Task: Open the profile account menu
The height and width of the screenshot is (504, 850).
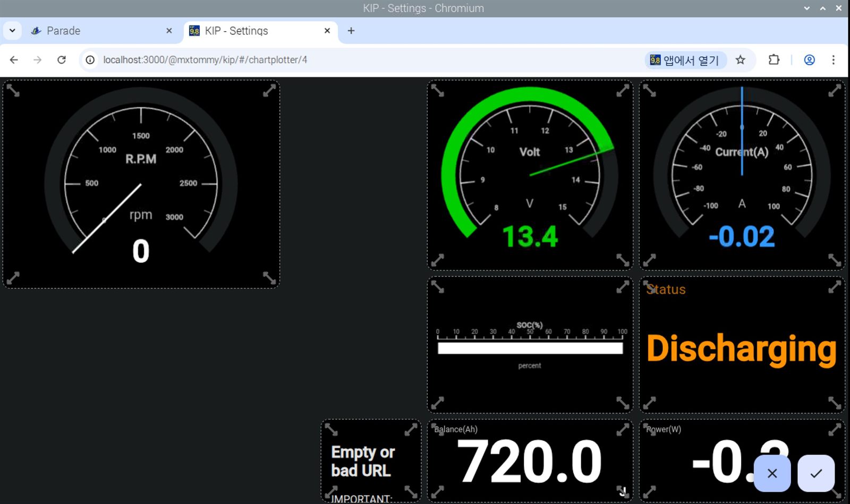Action: 809,60
